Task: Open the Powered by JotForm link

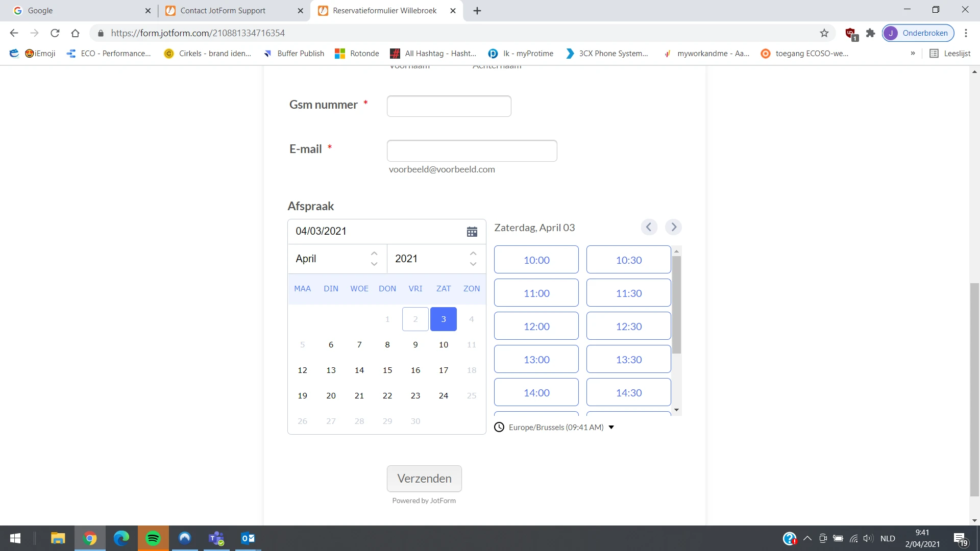Action: 424,500
